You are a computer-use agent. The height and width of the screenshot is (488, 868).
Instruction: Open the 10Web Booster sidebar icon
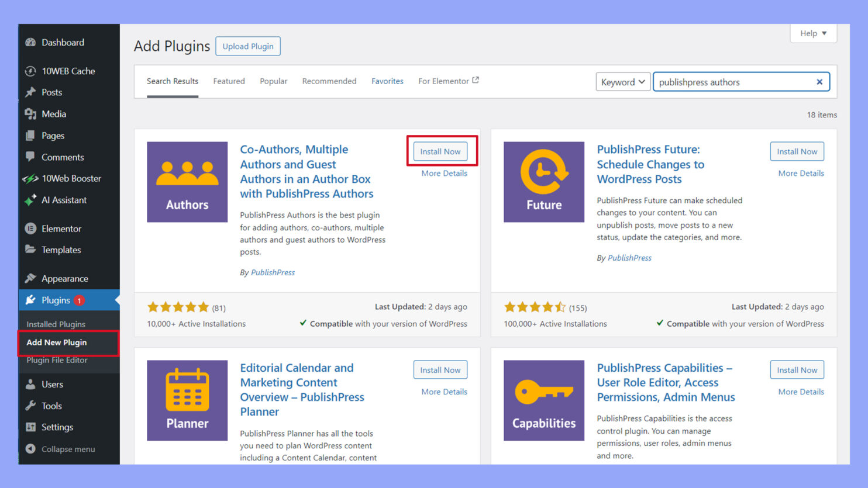pos(30,178)
